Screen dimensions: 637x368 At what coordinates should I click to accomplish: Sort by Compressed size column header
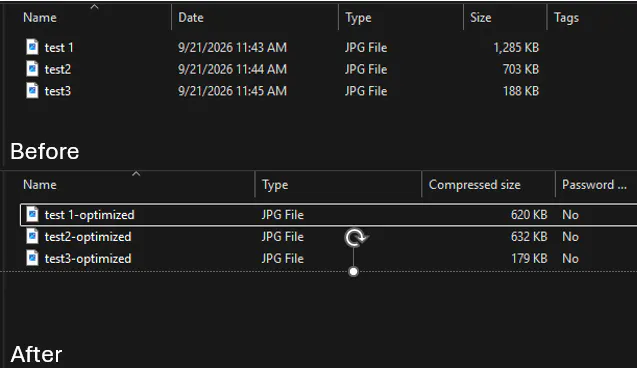(x=474, y=185)
